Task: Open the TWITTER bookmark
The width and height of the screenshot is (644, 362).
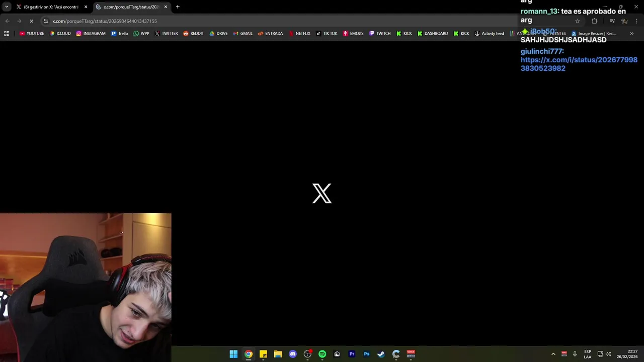Action: [x=166, y=33]
